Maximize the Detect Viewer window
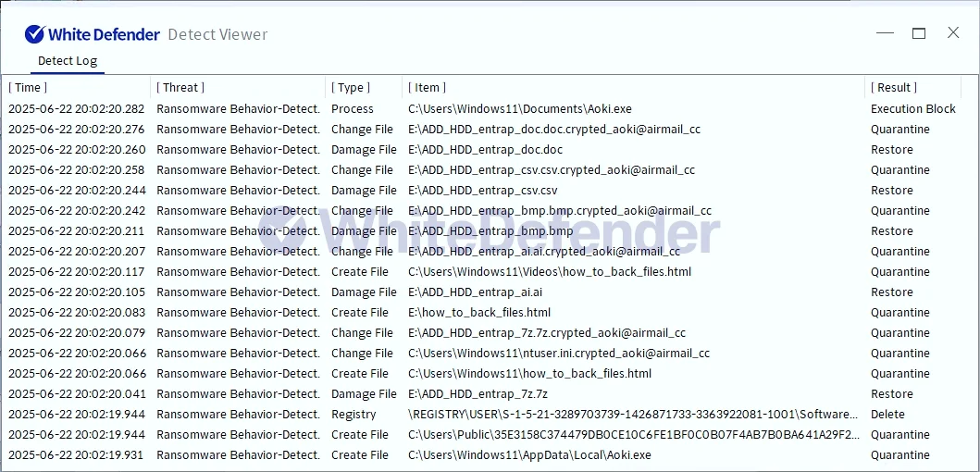This screenshot has width=980, height=472. point(919,33)
